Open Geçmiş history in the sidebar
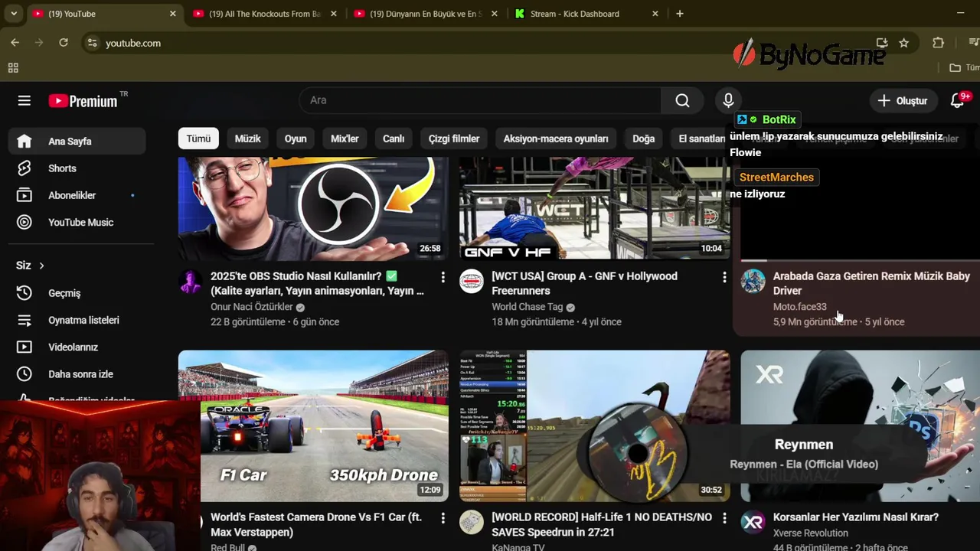This screenshot has height=551, width=980. [x=77, y=293]
